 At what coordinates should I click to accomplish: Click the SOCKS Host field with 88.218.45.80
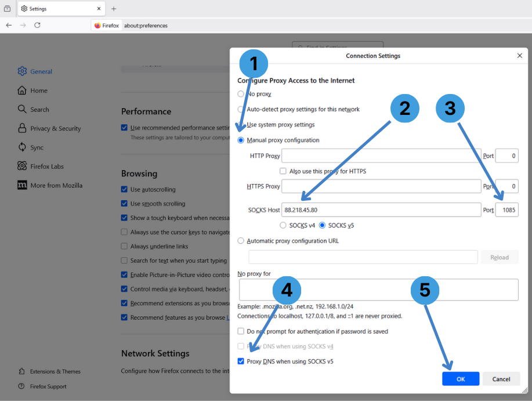click(x=381, y=210)
